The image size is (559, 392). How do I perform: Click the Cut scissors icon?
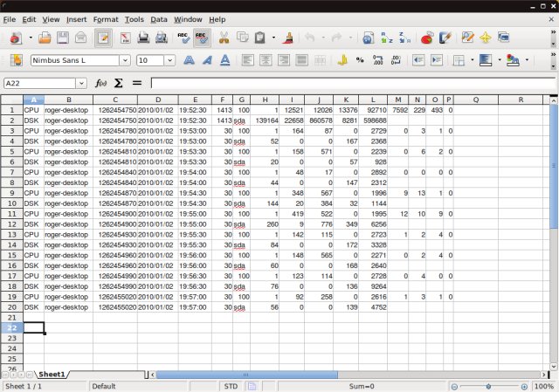point(224,38)
